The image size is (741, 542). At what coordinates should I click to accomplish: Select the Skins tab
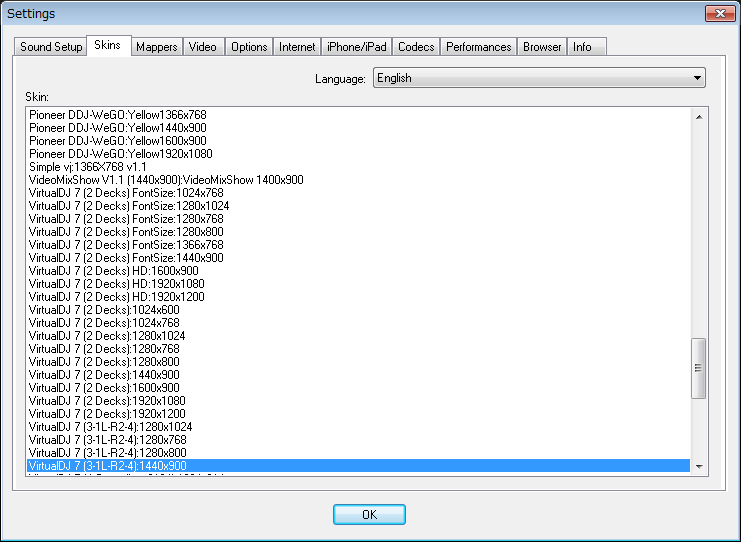pos(108,45)
